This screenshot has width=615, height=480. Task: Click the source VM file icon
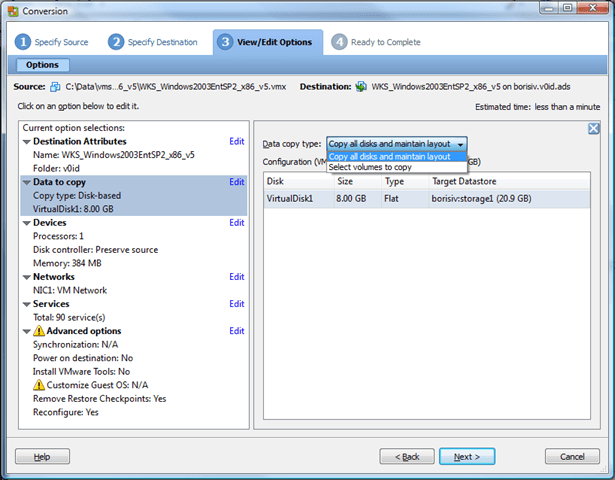[x=56, y=88]
